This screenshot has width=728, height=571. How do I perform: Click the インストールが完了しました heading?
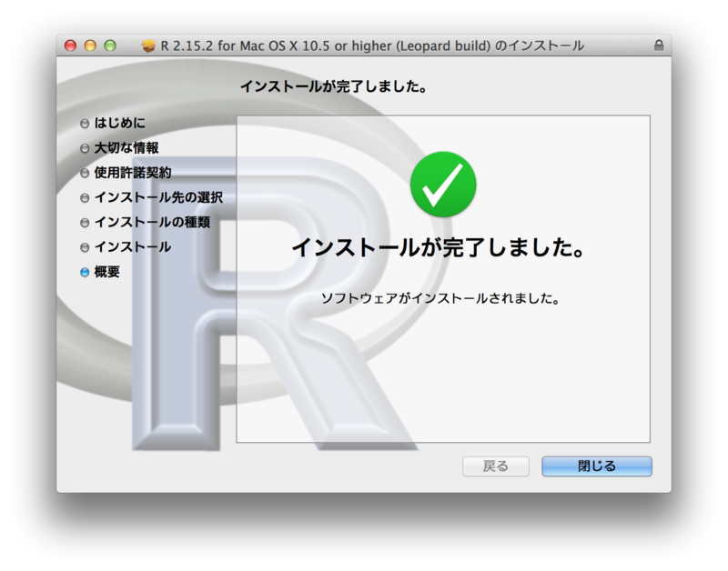click(x=442, y=247)
